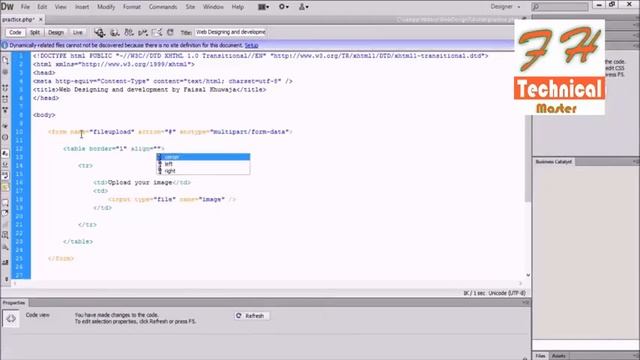Open the Modify menu
This screenshot has height=360, width=640.
pos(106,7)
